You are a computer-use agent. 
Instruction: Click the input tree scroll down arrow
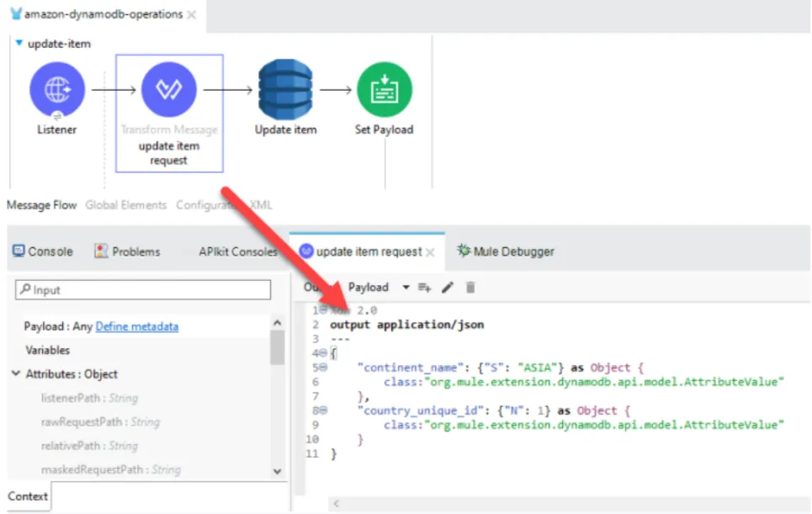pyautogui.click(x=278, y=471)
